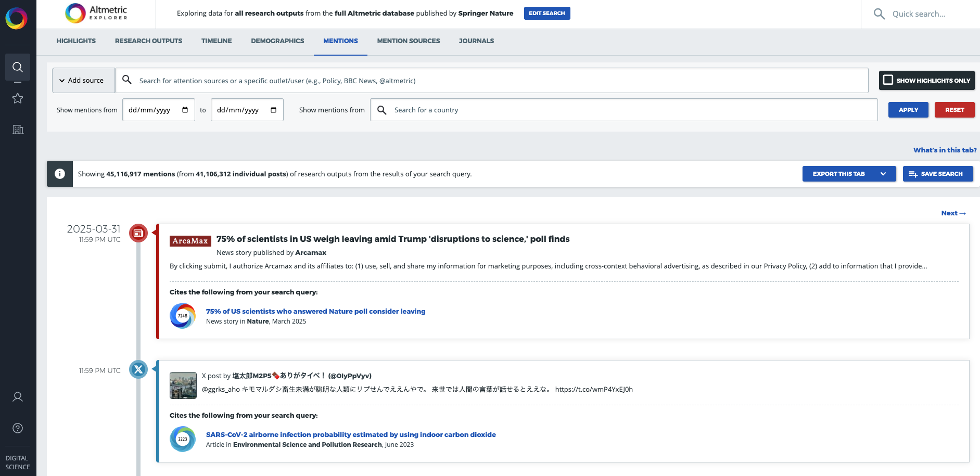Open the start date picker calendar

coord(185,110)
